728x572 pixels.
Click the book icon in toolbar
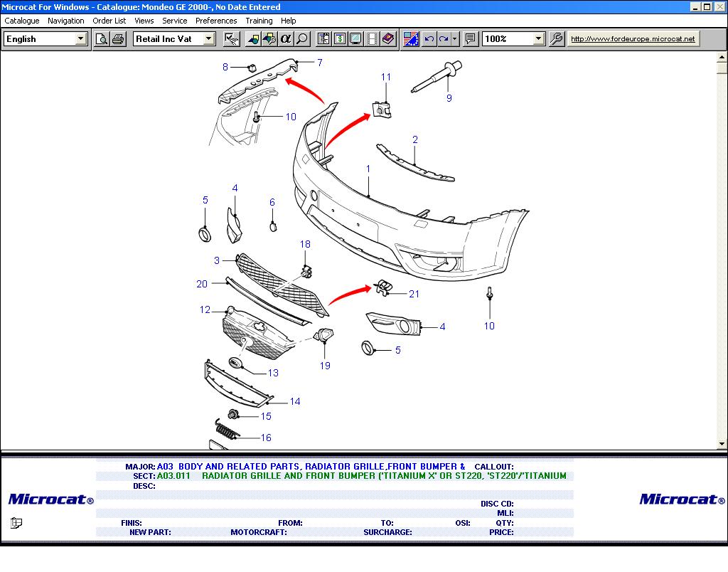[x=388, y=39]
